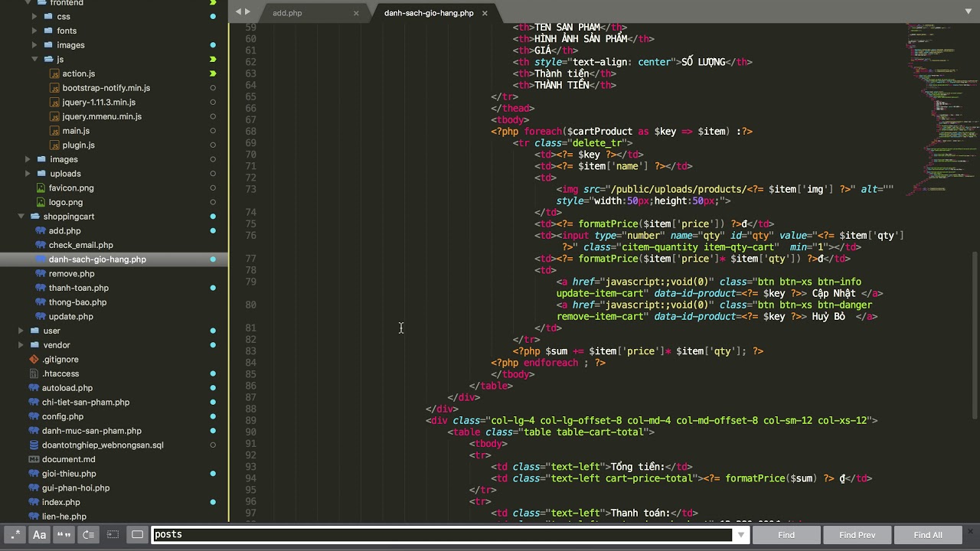Open the tab list dropdown arrow
The height and width of the screenshot is (551, 980).
pos(969,11)
